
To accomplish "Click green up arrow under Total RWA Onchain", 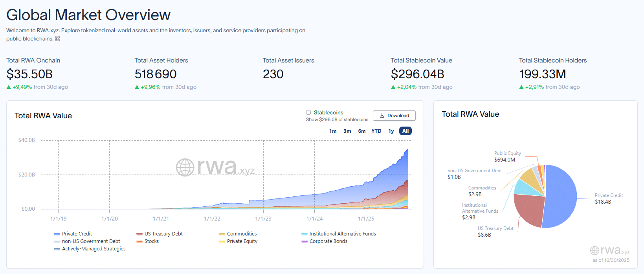I will coord(9,87).
